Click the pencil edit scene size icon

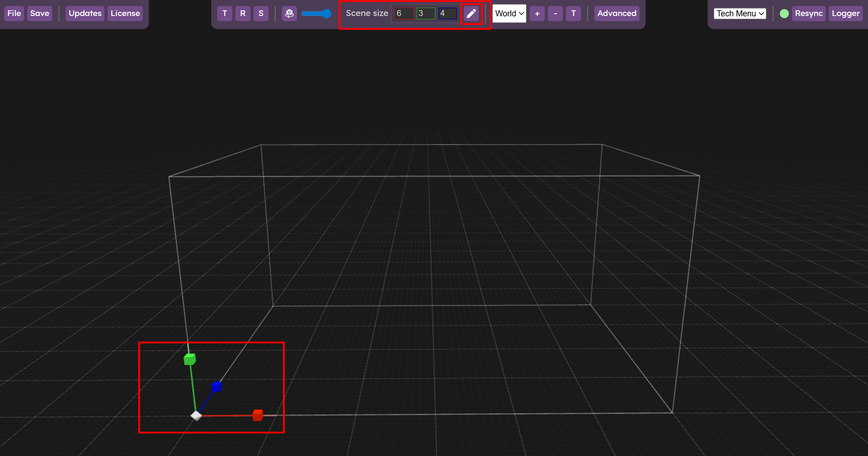(x=471, y=14)
